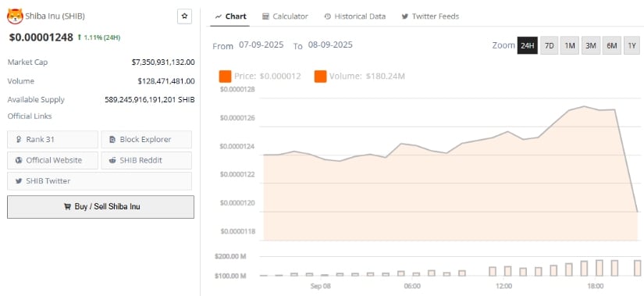Screen dimensions: 644x296
Task: Click Buy / Sell Shiba Inu button
Action: [101, 207]
